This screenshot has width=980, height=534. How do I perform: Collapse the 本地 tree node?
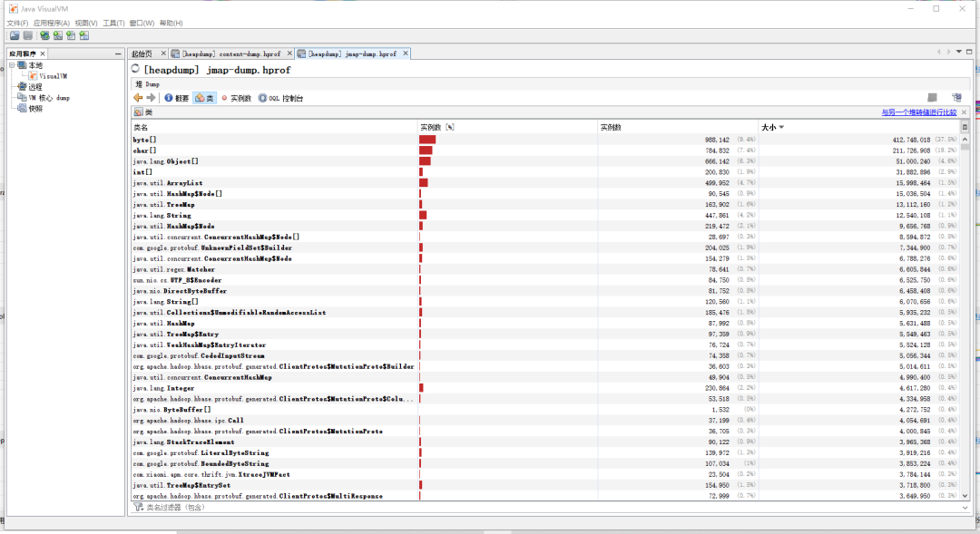pyautogui.click(x=11, y=65)
